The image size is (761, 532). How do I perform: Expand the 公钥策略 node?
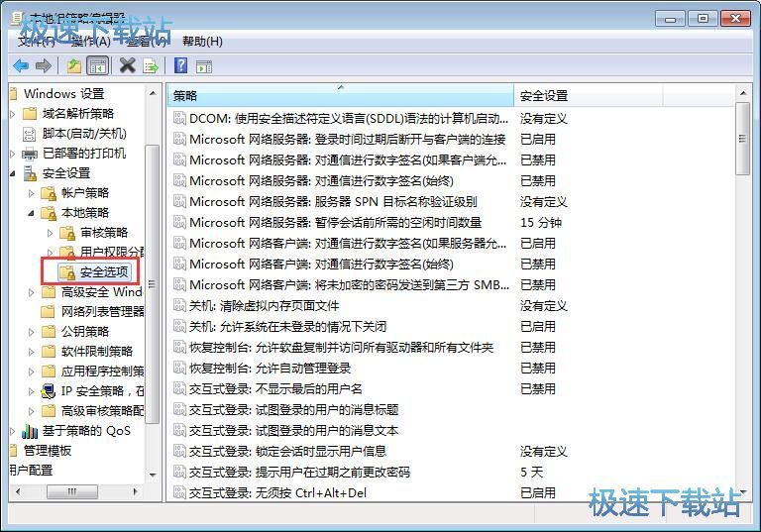pyautogui.click(x=31, y=332)
